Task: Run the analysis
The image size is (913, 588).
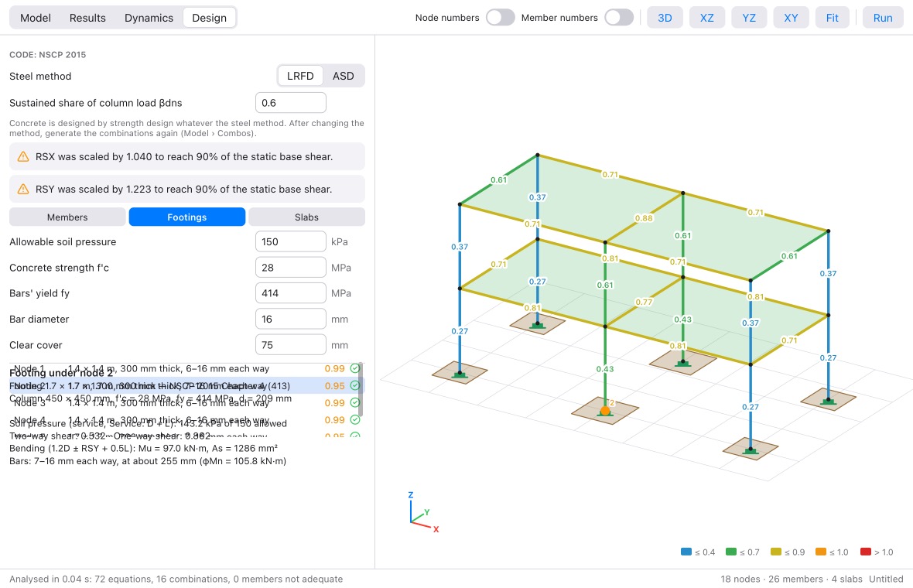Action: point(883,18)
